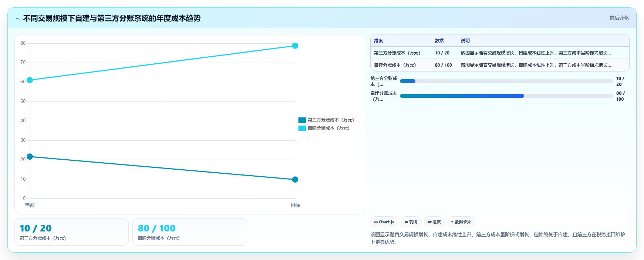Click the chart title 不同交易规模下自建与第三方分账系统的年度成本趋势
Screen dimensions: 644x260
click(112, 19)
